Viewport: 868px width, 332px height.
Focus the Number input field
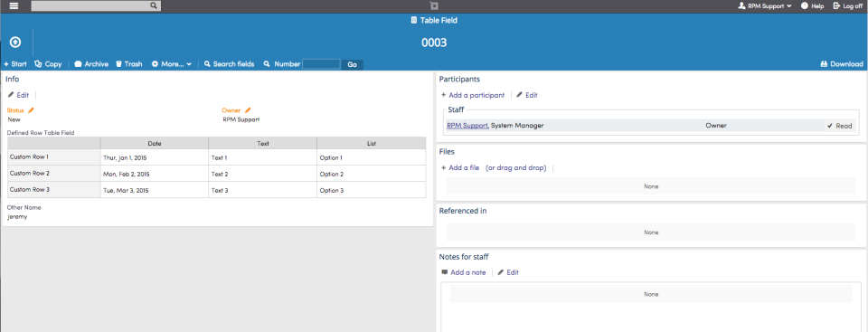coord(321,64)
